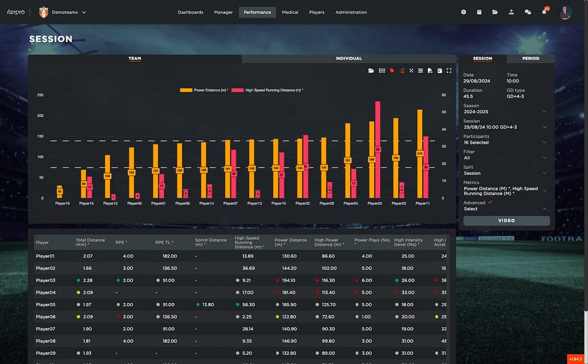Expand the Season 2024-2025 dropdown
The width and height of the screenshot is (588, 364).
click(x=505, y=111)
